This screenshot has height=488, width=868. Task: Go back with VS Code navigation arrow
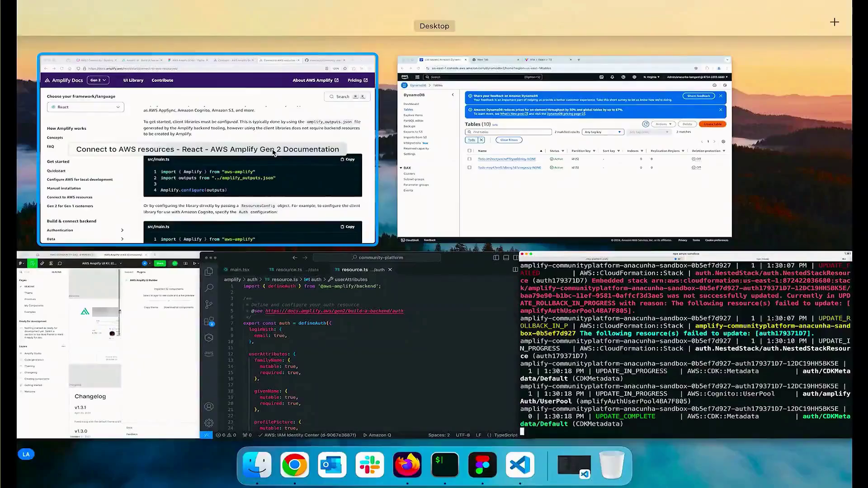click(x=295, y=258)
